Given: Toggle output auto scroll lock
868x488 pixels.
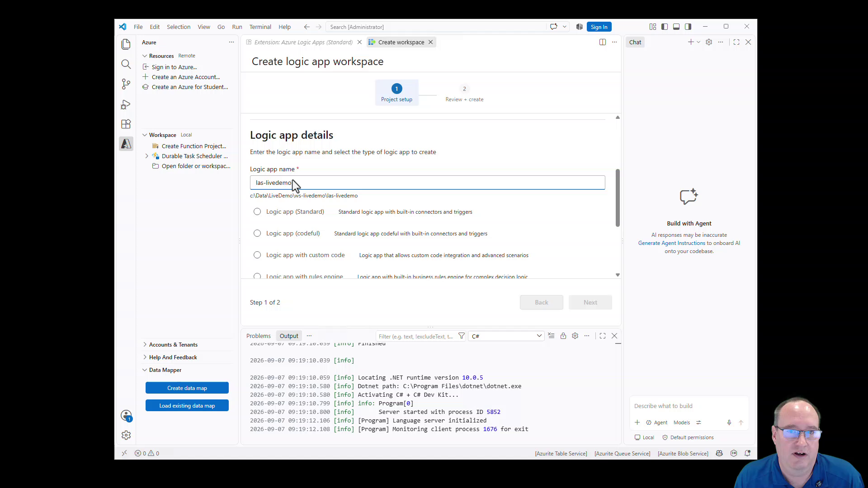Looking at the screenshot, I should (x=563, y=336).
